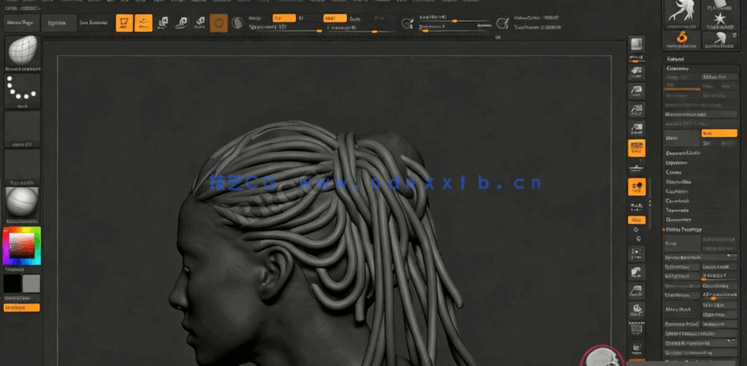Click the Divide button in Geometry
The image size is (747, 366).
coord(682,138)
